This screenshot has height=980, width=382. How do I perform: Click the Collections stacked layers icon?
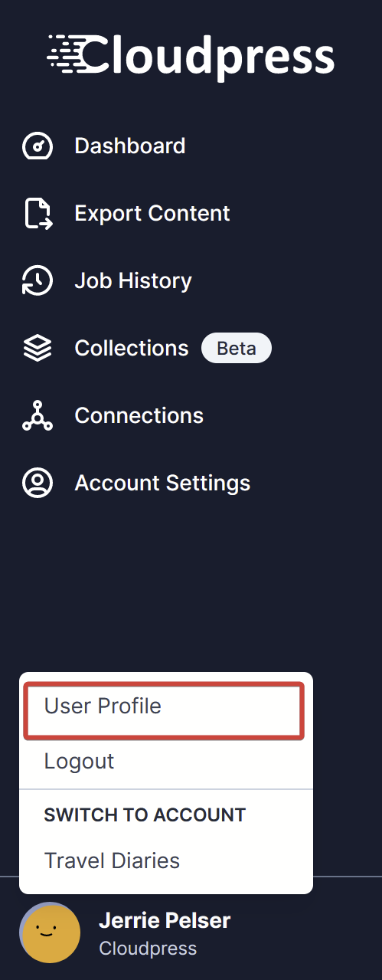coord(38,348)
